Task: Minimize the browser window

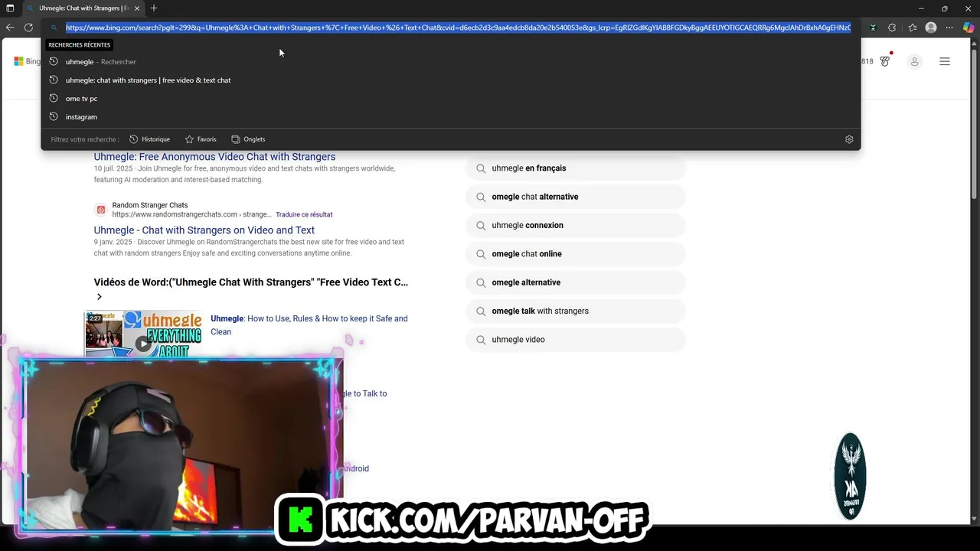Action: pos(921,8)
